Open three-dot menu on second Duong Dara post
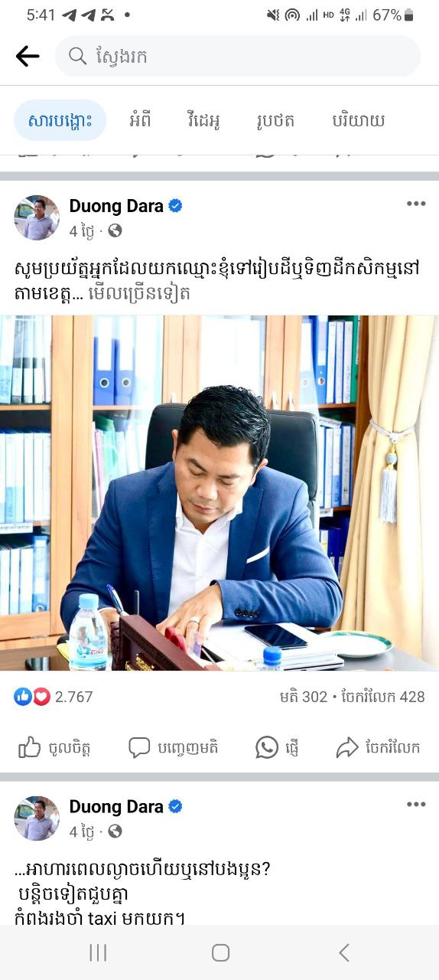 point(416,804)
